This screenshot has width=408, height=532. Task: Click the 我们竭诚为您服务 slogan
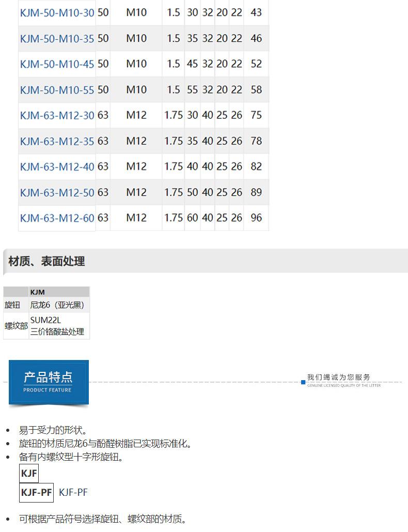tap(338, 377)
